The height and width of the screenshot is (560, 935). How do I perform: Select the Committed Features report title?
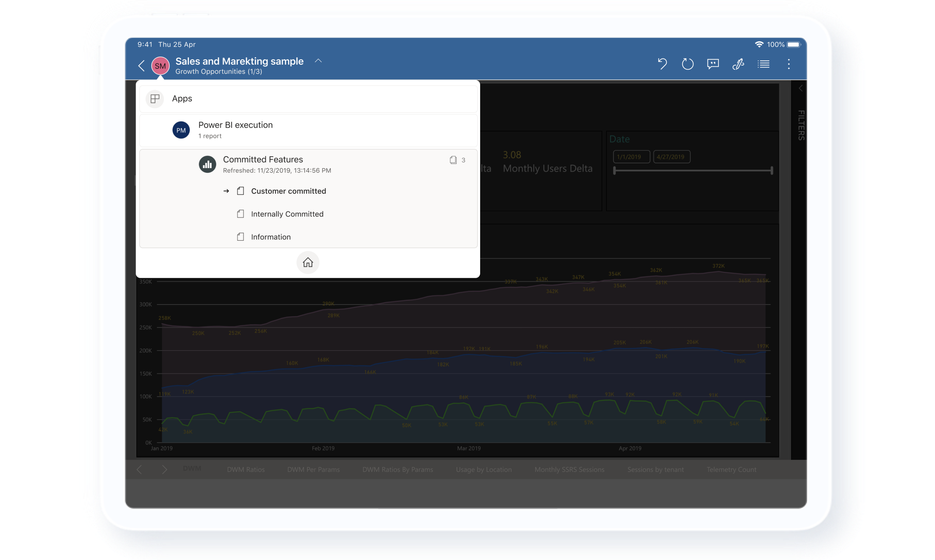[263, 159]
